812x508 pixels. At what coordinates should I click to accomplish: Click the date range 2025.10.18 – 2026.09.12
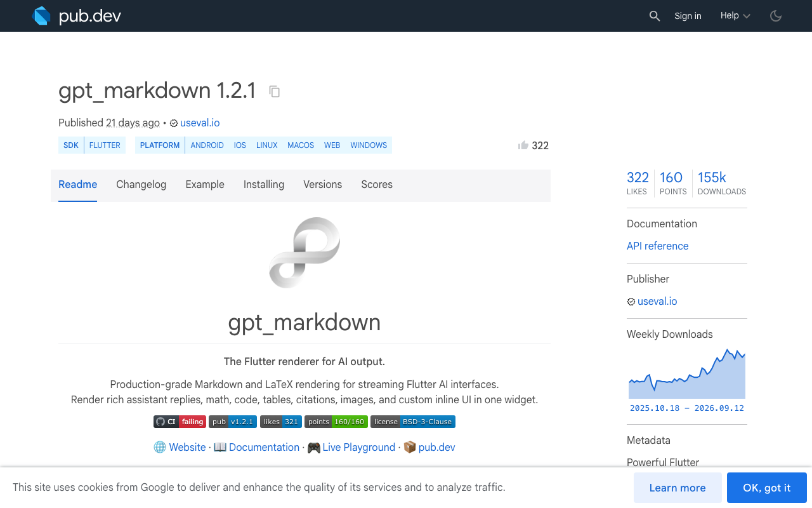pyautogui.click(x=687, y=408)
